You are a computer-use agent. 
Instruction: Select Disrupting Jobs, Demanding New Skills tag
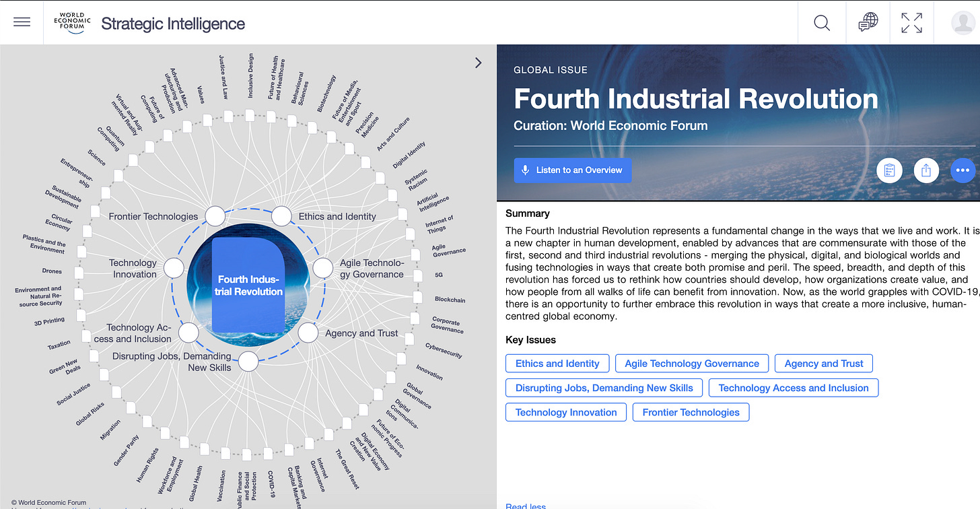pos(604,388)
